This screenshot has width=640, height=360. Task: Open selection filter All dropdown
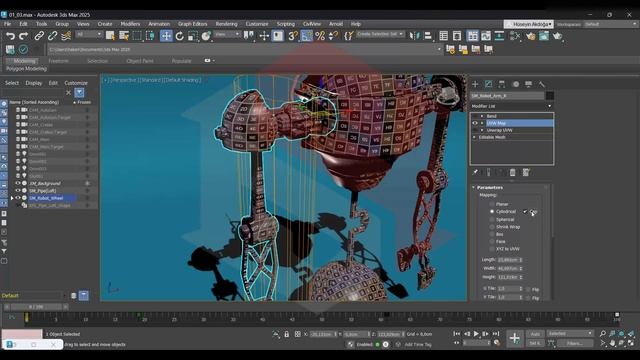pyautogui.click(x=89, y=35)
